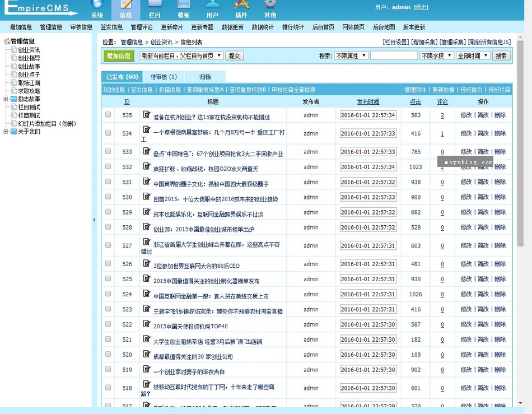Click the edit icon in row 533

pos(147,151)
